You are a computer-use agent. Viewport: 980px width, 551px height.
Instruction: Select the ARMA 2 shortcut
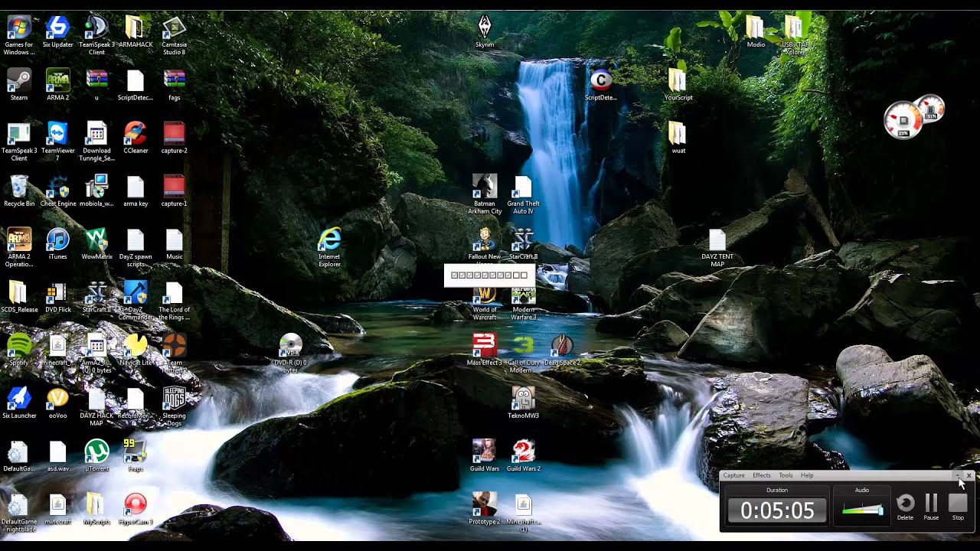click(57, 84)
